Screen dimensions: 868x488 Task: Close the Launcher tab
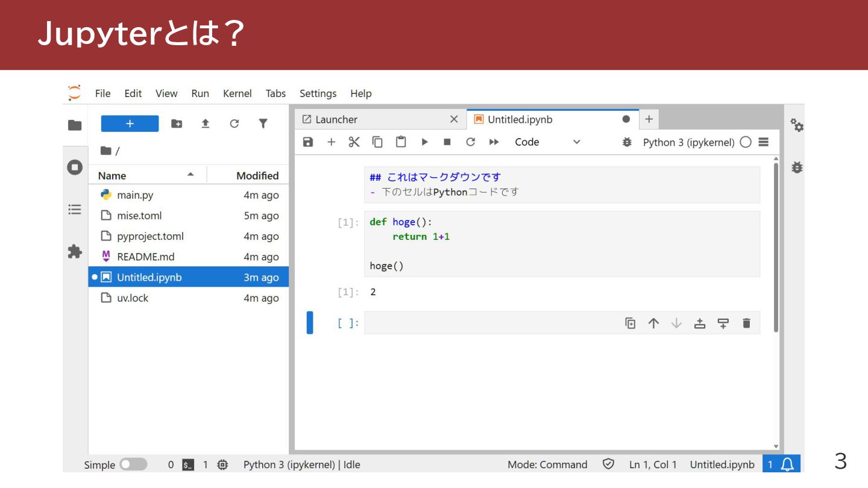tap(454, 119)
